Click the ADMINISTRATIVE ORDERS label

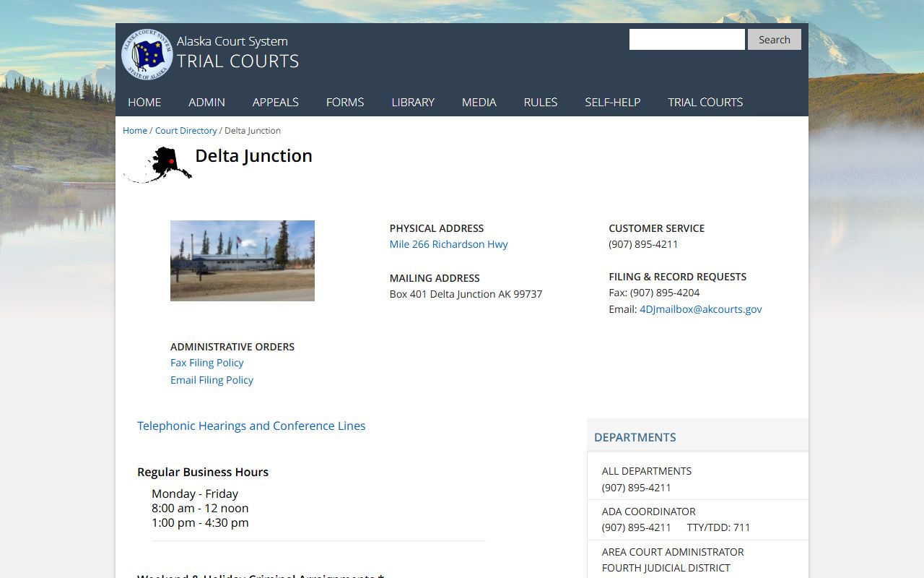tap(232, 347)
